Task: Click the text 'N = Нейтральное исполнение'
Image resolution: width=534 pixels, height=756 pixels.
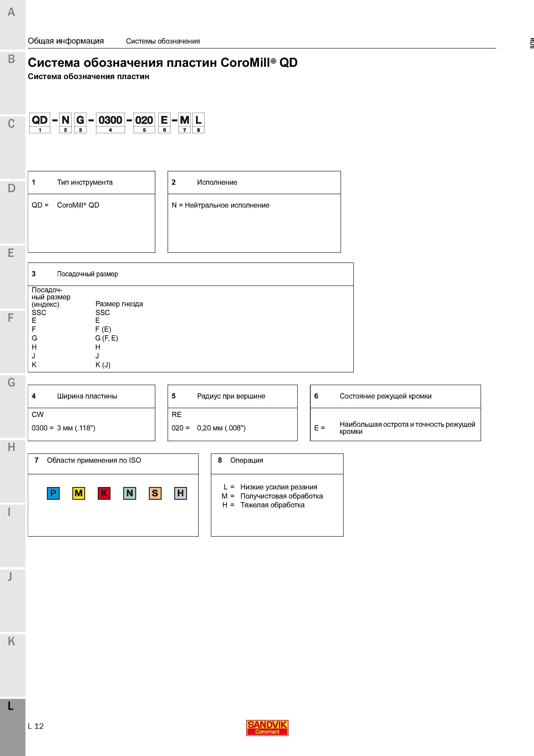Action: 220,205
